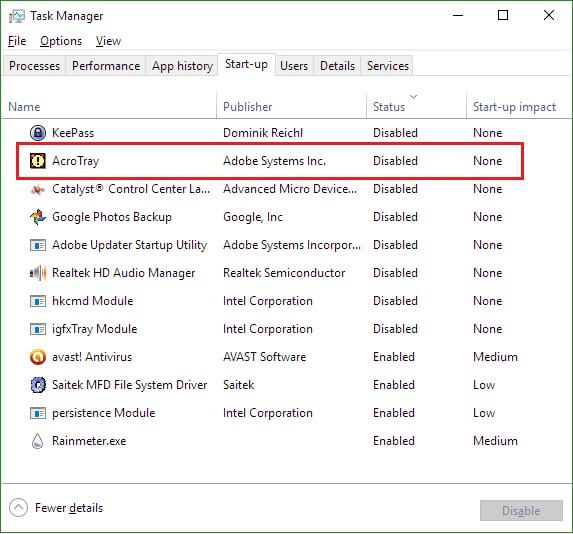Click the Adobe Updater Startup Utility icon

(x=38, y=245)
